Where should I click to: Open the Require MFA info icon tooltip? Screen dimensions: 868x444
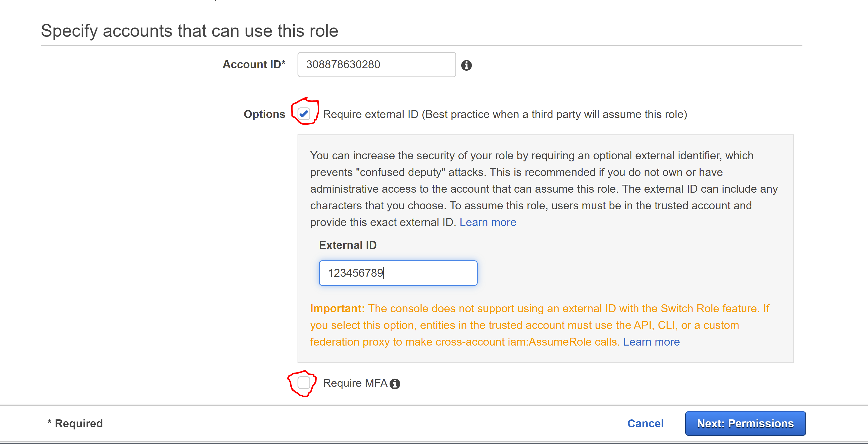[x=395, y=384]
